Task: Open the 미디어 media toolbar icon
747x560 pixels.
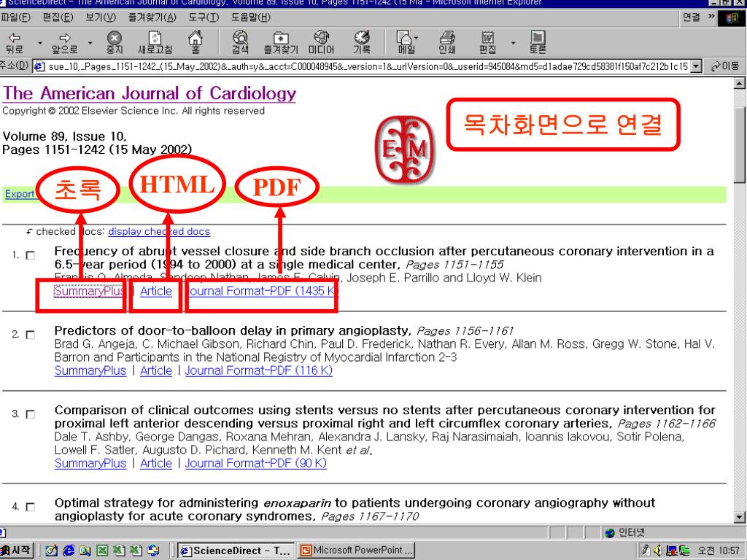Action: click(x=321, y=43)
